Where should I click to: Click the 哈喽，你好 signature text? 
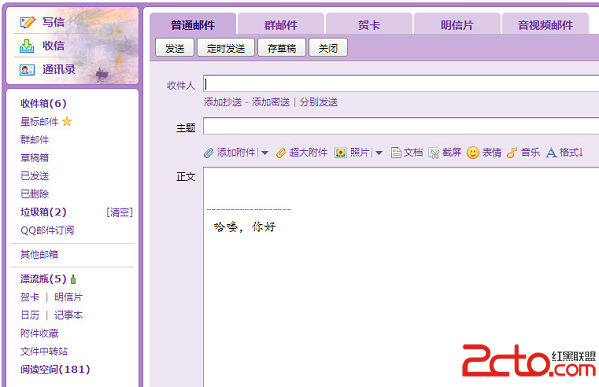[245, 227]
